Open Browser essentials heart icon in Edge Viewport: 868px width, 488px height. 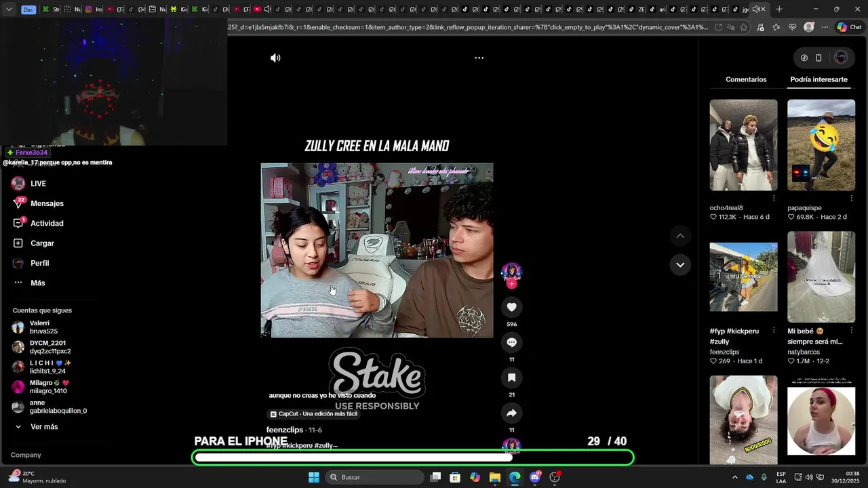pyautogui.click(x=792, y=27)
